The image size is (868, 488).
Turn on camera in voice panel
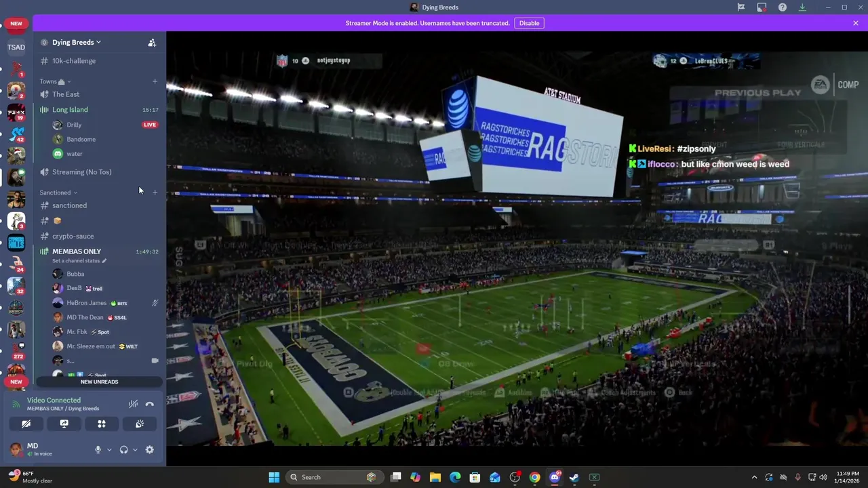26,424
